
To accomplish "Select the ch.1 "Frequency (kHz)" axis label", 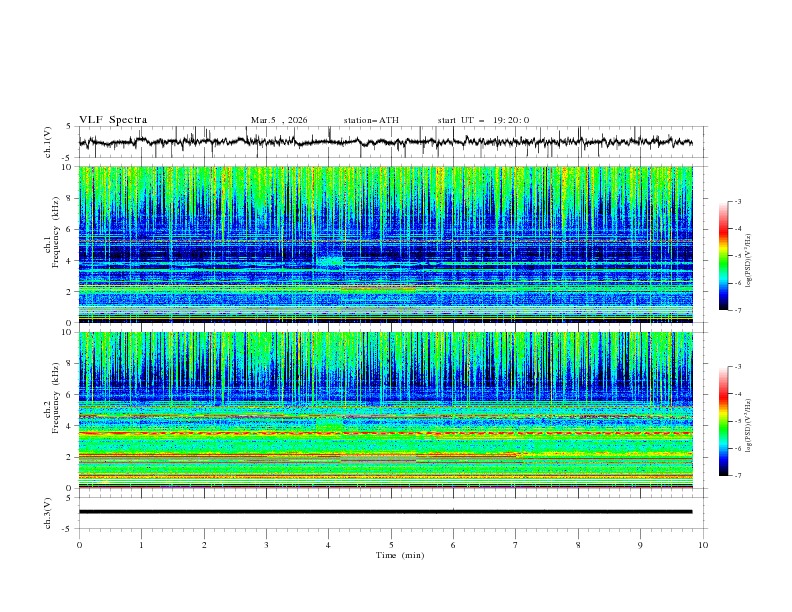I will 56,231.
